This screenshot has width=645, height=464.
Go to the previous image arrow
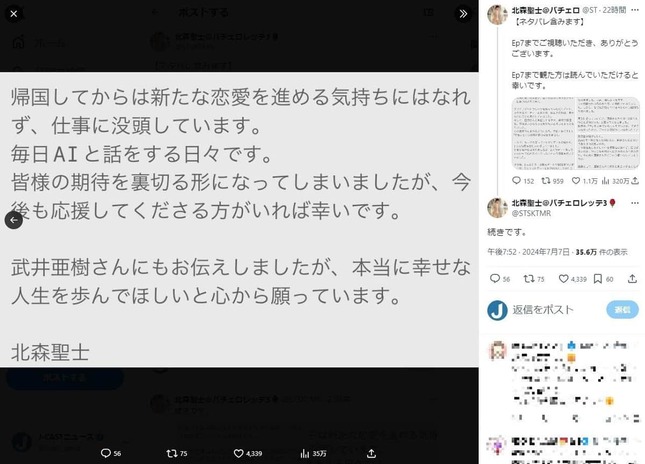pyautogui.click(x=14, y=220)
